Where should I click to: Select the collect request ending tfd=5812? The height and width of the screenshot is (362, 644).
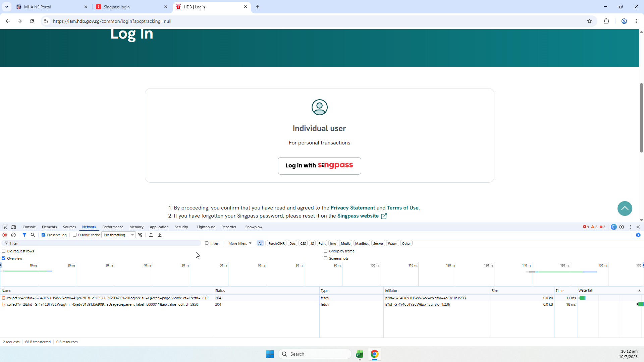tap(107, 298)
